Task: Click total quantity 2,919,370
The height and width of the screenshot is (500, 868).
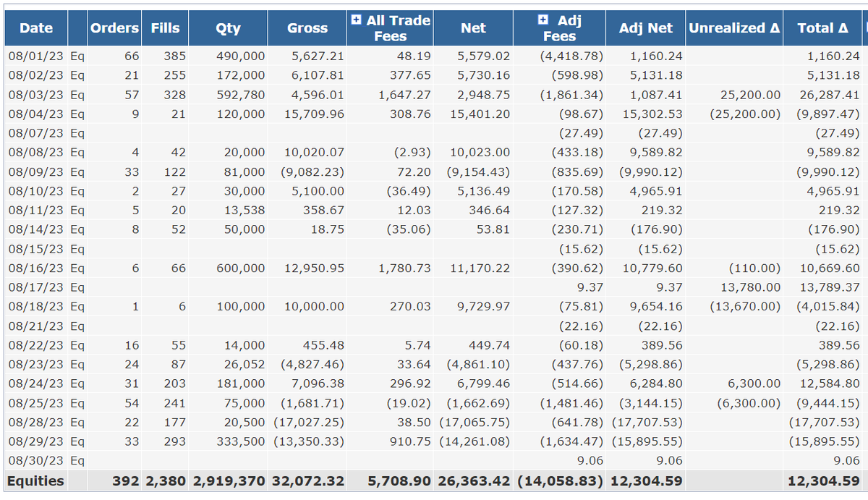Action: 229,480
